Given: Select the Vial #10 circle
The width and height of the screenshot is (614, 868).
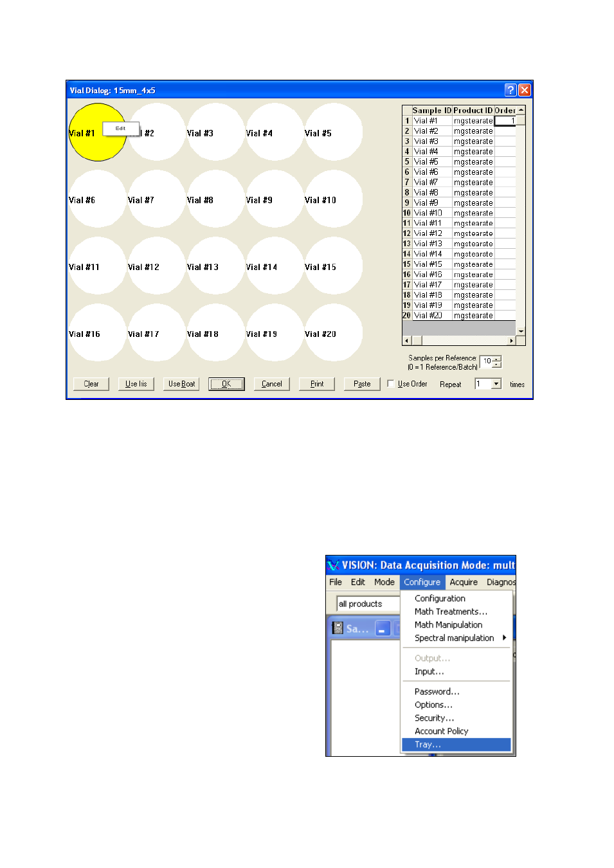Looking at the screenshot, I should pos(334,199).
